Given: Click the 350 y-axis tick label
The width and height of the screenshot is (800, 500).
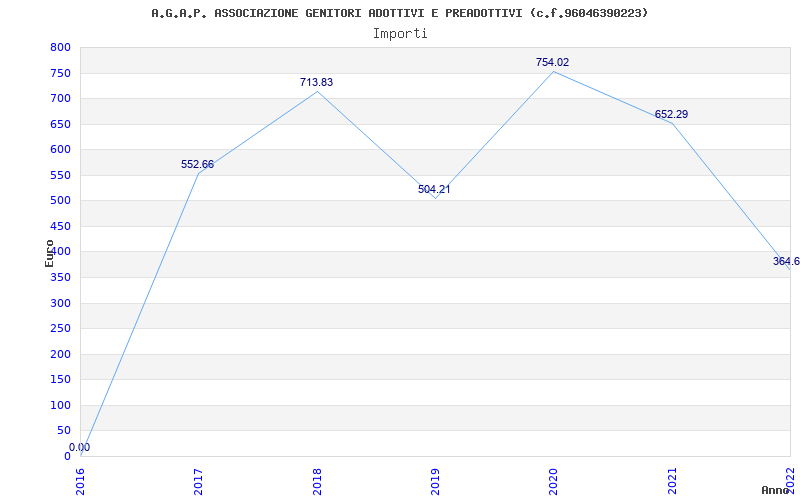Looking at the screenshot, I should coord(60,278).
